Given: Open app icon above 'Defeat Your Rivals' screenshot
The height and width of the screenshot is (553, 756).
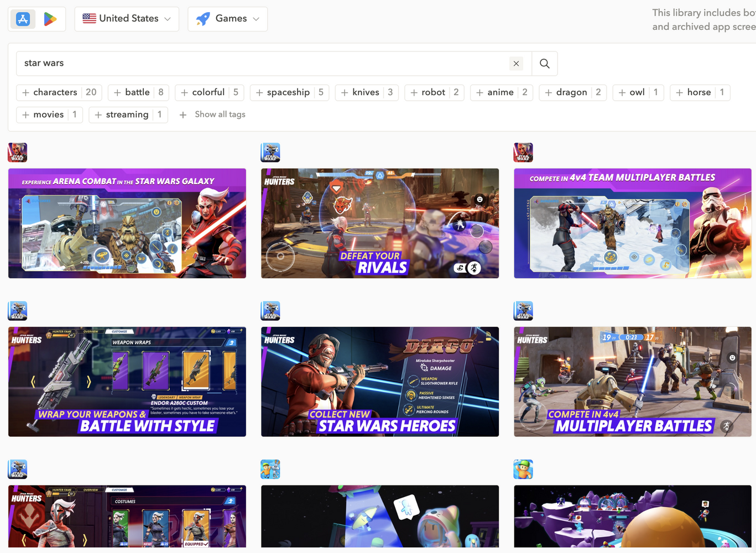Looking at the screenshot, I should tap(270, 152).
